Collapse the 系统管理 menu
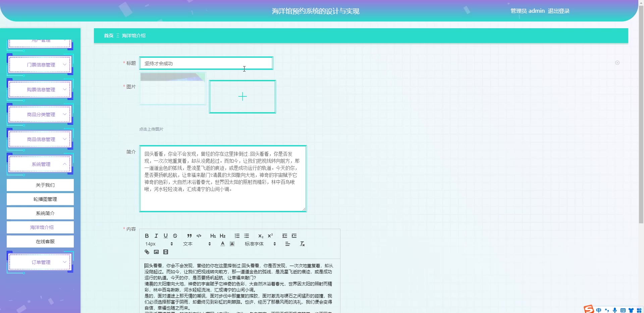This screenshot has width=644, height=313. click(40, 164)
